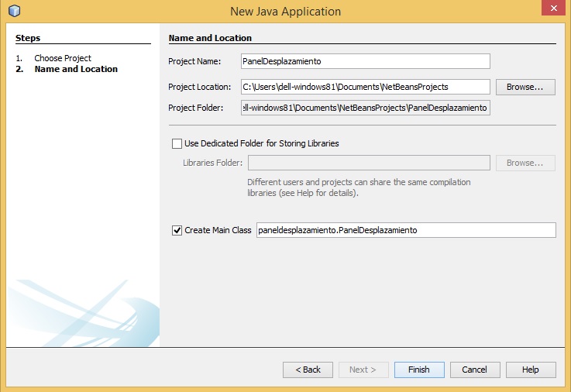Uncheck the Create Main Class checkbox
The height and width of the screenshot is (392, 571).
(x=177, y=230)
